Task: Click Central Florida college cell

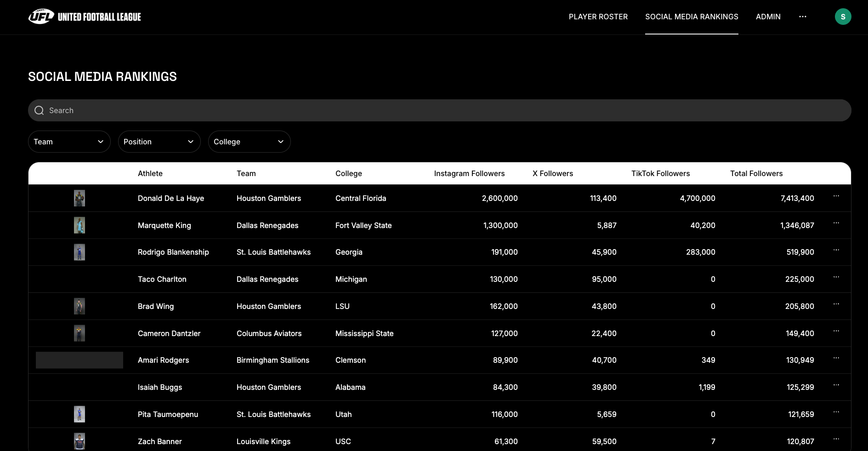Action: coord(361,198)
